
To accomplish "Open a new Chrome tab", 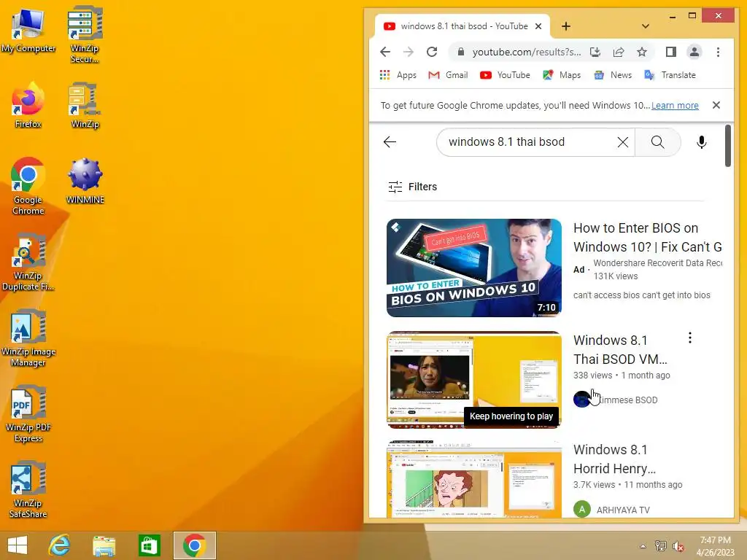I will pyautogui.click(x=566, y=26).
